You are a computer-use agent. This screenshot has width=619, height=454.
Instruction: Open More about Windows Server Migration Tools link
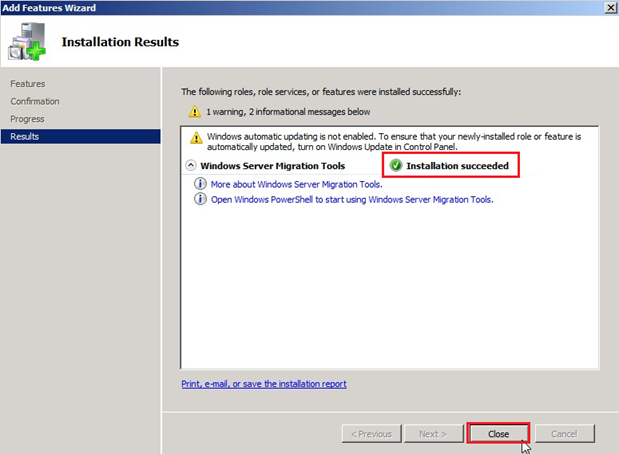(296, 184)
